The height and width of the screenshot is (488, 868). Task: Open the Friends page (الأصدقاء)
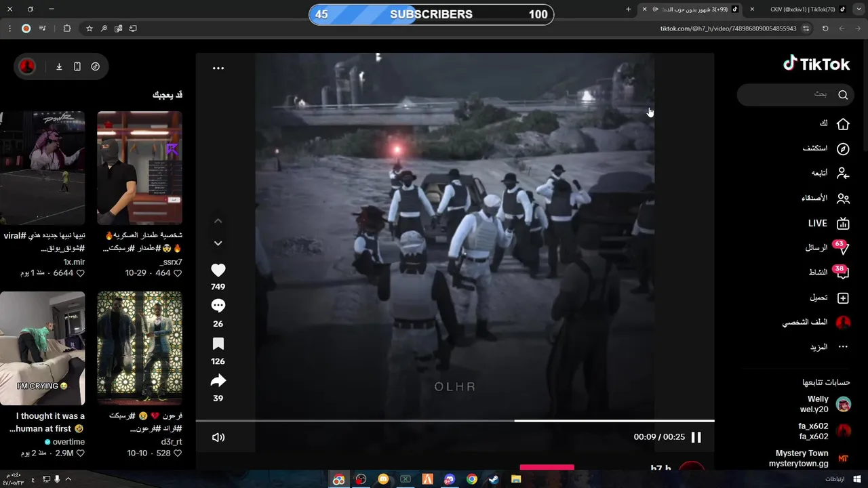(825, 199)
